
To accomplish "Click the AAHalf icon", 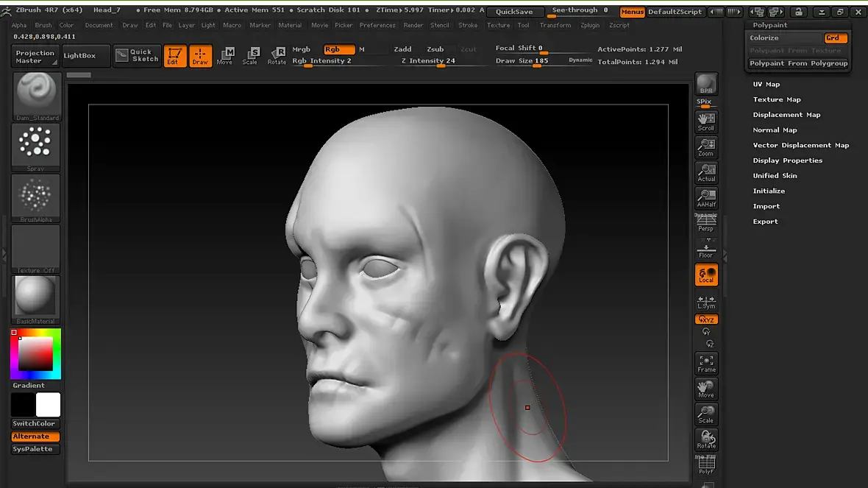I will click(x=706, y=198).
